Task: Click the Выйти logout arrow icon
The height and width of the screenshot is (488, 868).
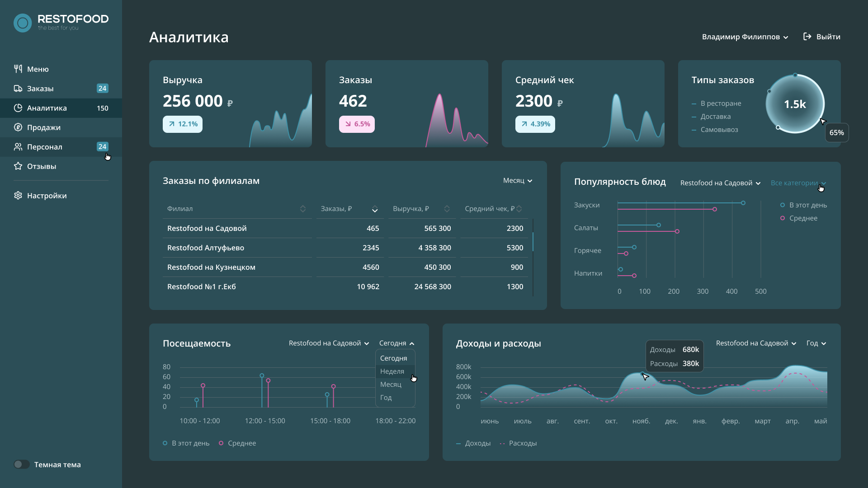Action: [807, 37]
